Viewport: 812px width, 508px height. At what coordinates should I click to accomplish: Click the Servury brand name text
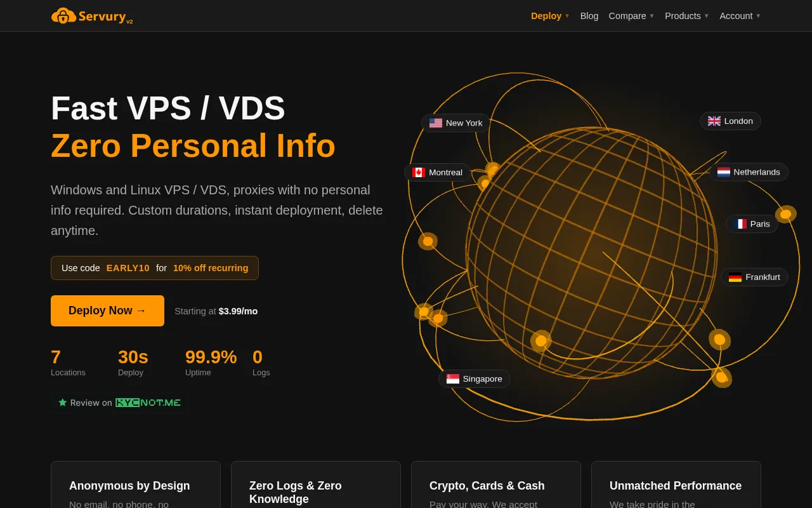coord(102,17)
